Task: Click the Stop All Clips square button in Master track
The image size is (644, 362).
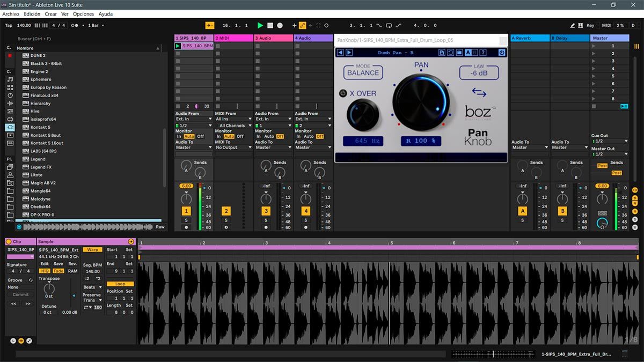Action: (594, 106)
